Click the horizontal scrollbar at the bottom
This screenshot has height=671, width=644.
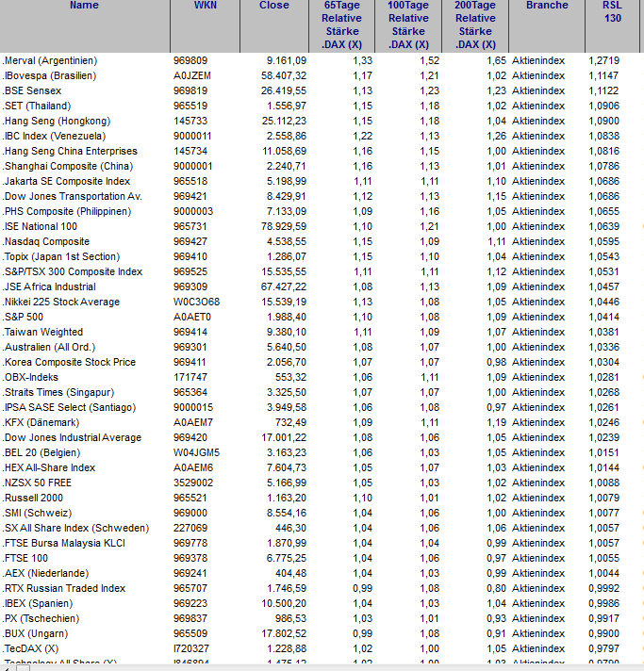click(321, 666)
